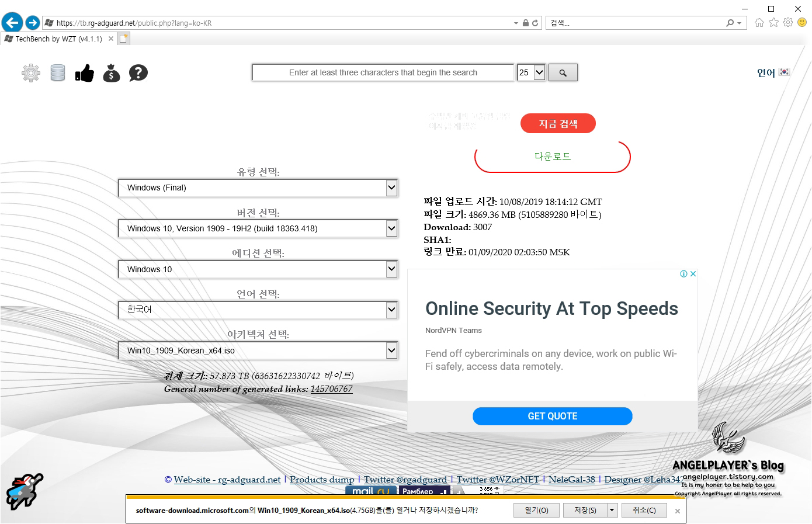The width and height of the screenshot is (812, 524).
Task: Focus the TechBench search text field
Action: pyautogui.click(x=383, y=72)
